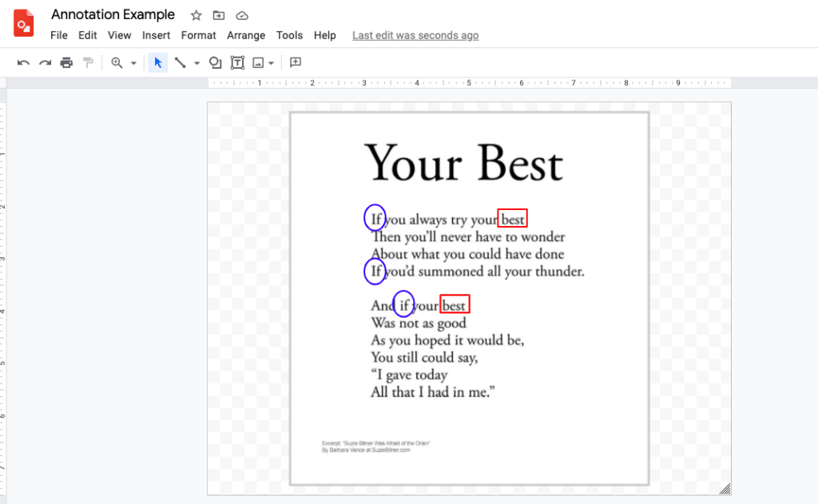This screenshot has height=504, width=818.
Task: Click the Move to folder icon
Action: (219, 16)
